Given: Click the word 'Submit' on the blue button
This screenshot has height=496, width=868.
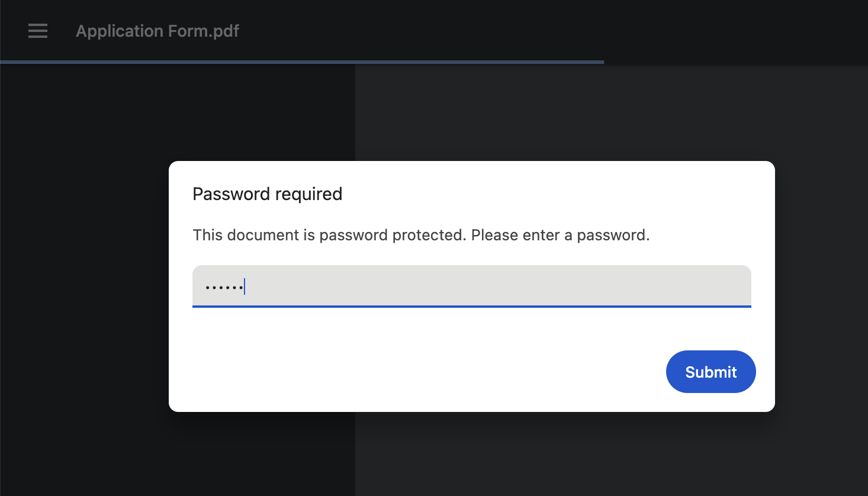Looking at the screenshot, I should click(x=711, y=372).
